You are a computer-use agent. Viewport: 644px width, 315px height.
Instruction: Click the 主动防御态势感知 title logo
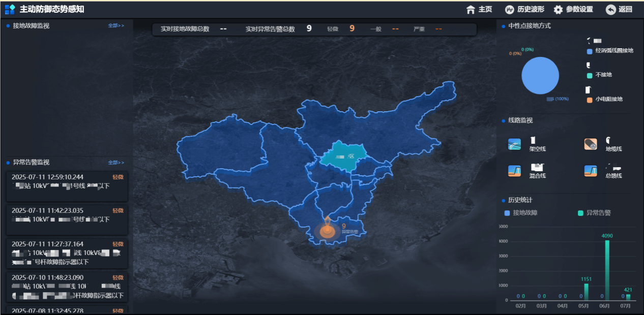[x=10, y=10]
